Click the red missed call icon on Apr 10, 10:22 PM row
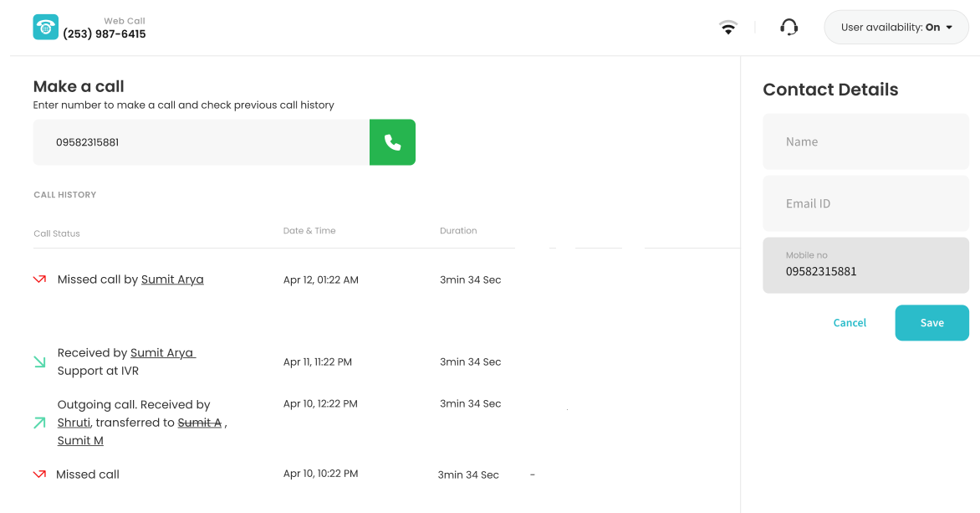Image resolution: width=980 pixels, height=513 pixels. click(39, 475)
